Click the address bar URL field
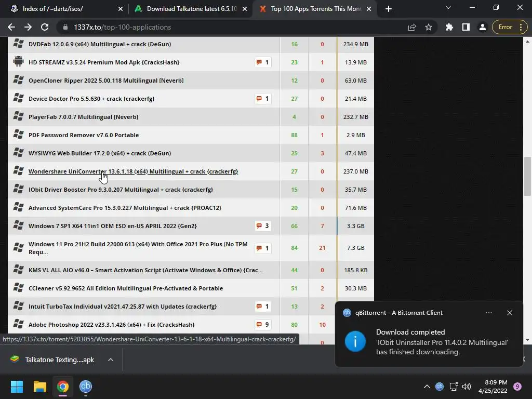 pos(231,27)
